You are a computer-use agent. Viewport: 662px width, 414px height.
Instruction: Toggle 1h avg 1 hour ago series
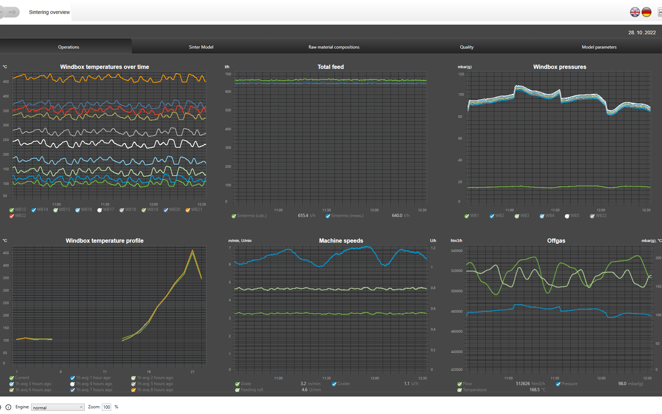point(73,378)
